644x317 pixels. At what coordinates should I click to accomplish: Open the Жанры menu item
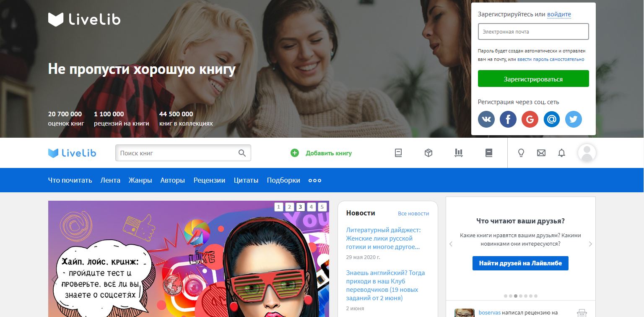coord(140,181)
